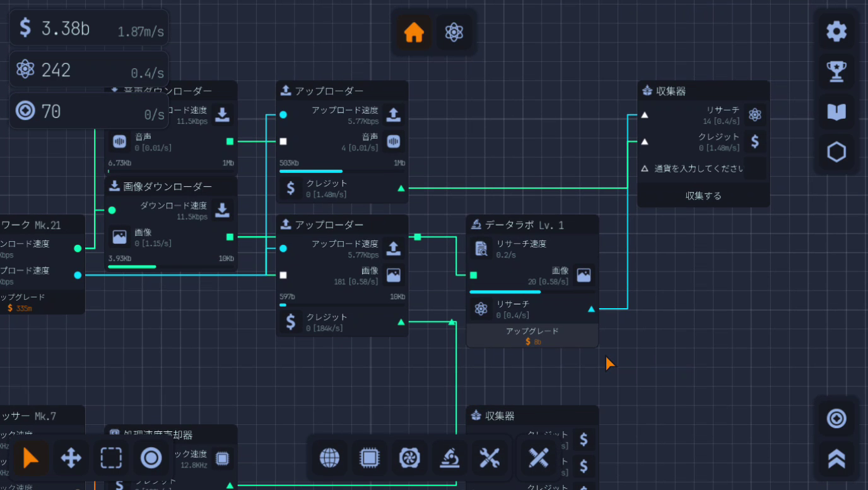The height and width of the screenshot is (490, 868).
Task: Select the marquee selection tool in bottom-left toolbar
Action: (110, 458)
